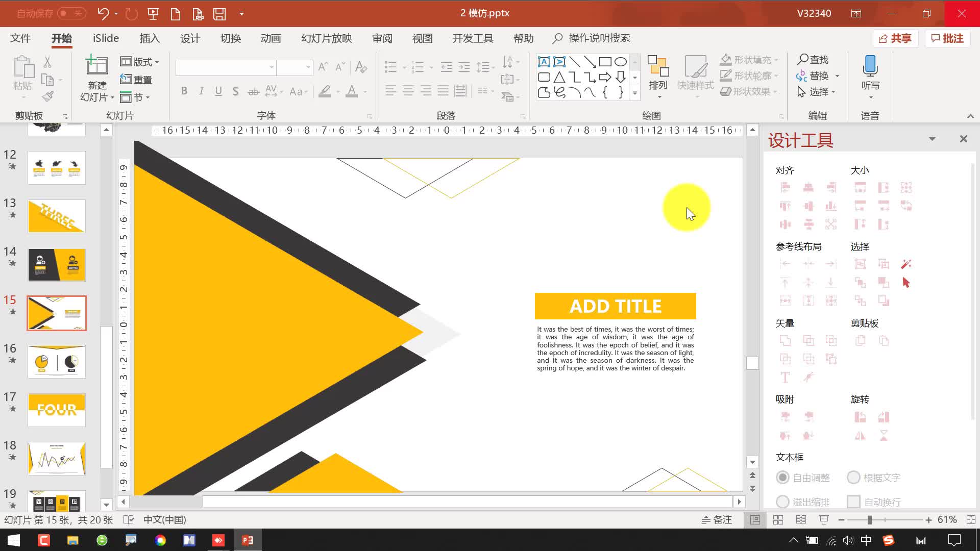Collapse the ribbon with the caret
This screenshot has width=980, height=551.
click(x=970, y=116)
